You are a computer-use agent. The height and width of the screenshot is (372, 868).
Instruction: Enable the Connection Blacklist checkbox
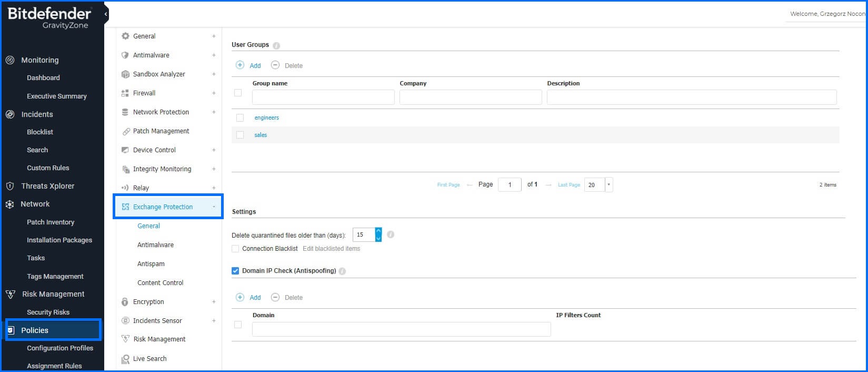coord(235,249)
